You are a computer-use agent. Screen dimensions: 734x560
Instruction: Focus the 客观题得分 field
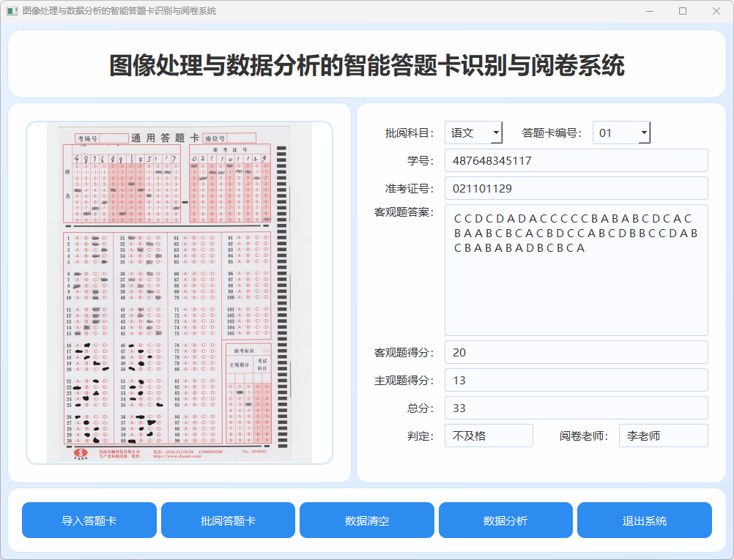(576, 352)
